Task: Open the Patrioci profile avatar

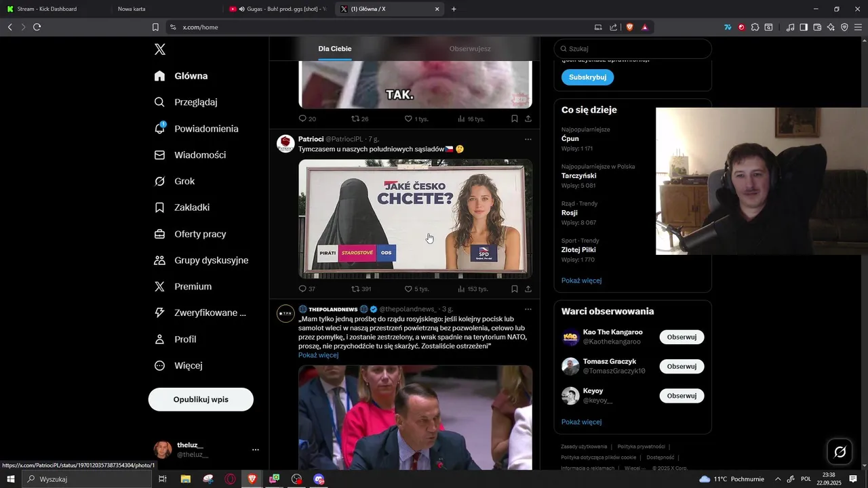Action: [x=285, y=144]
